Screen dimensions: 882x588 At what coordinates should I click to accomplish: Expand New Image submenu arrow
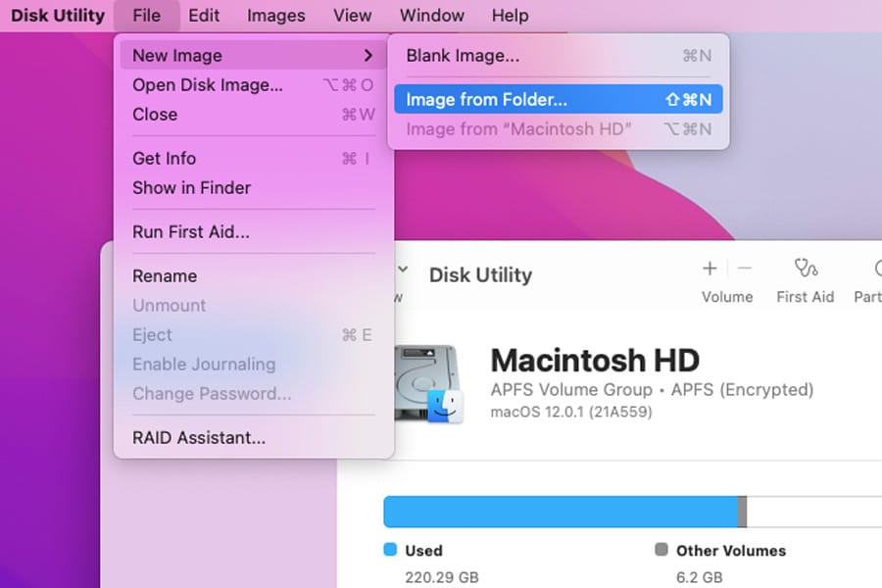click(x=368, y=55)
